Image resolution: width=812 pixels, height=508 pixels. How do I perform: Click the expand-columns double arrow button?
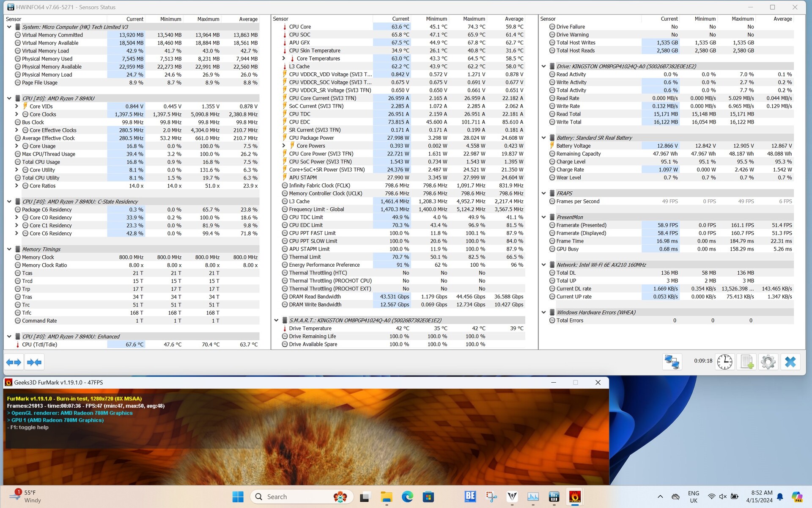pos(14,362)
